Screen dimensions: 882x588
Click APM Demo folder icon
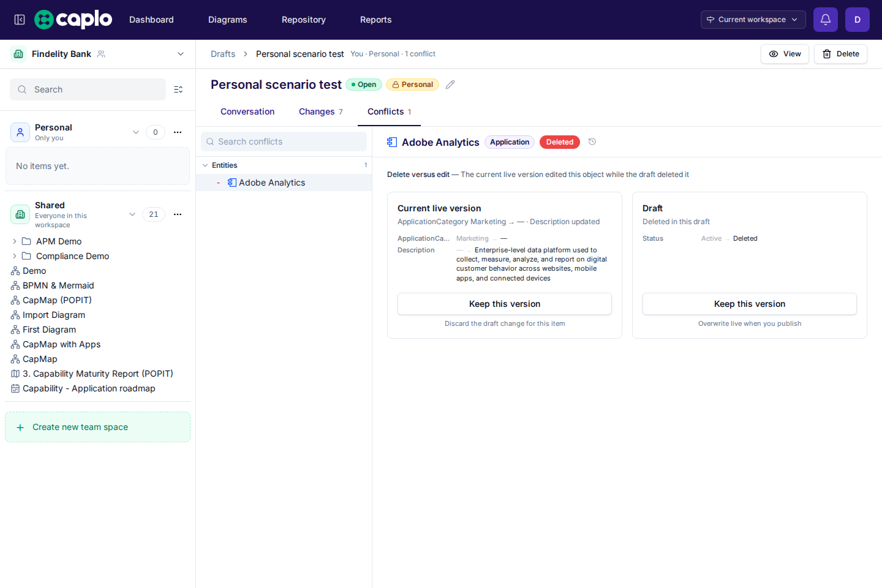[26, 241]
